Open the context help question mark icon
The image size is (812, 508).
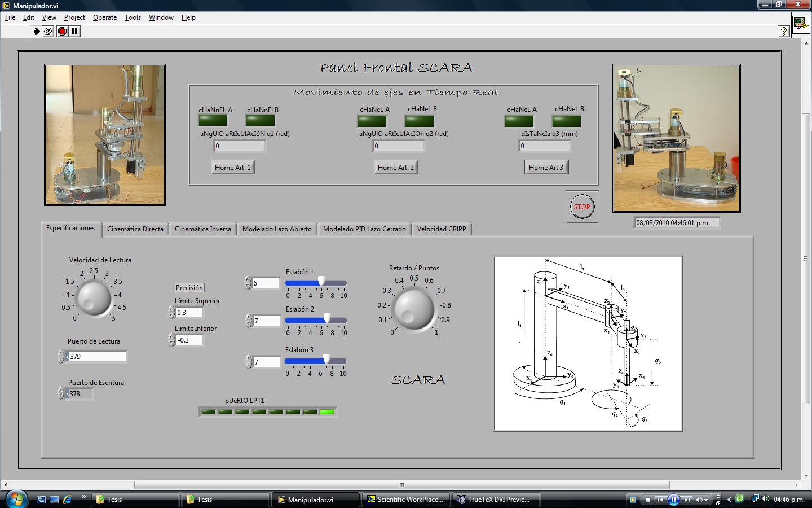coord(783,32)
